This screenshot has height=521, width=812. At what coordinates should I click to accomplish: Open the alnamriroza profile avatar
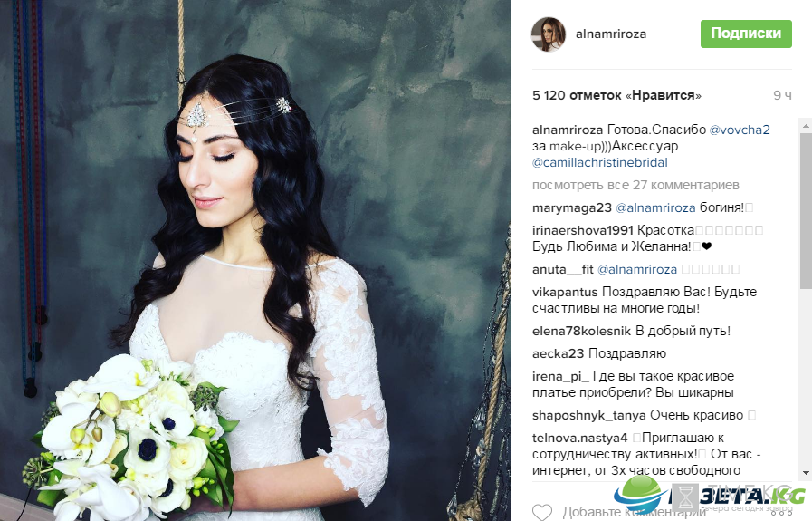click(x=549, y=34)
